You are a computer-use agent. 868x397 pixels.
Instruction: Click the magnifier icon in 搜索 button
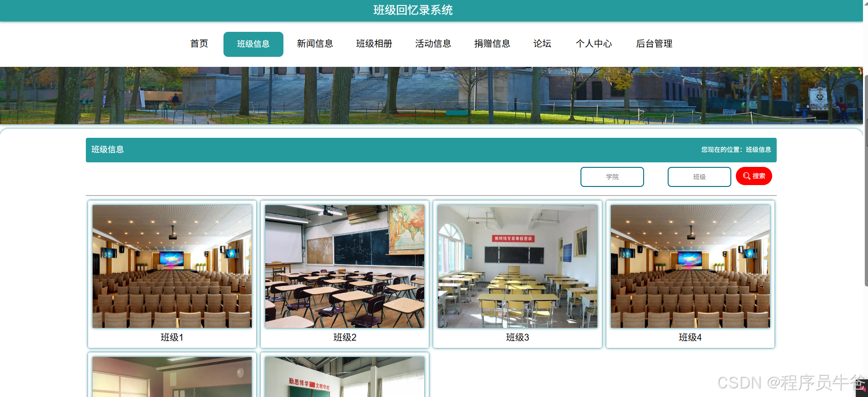click(746, 176)
